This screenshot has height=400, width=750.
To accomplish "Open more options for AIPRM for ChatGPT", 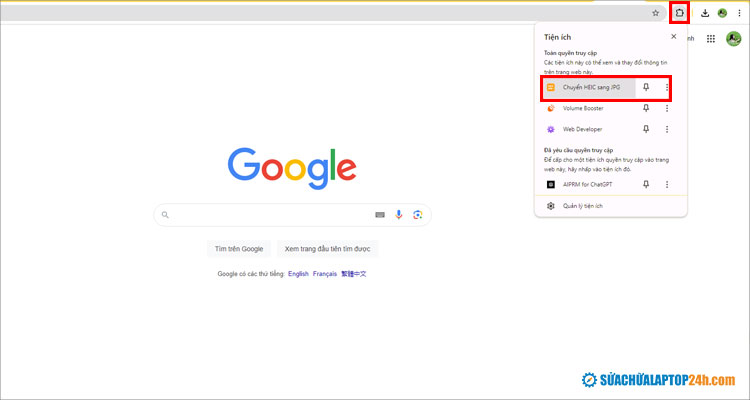I will pos(667,184).
